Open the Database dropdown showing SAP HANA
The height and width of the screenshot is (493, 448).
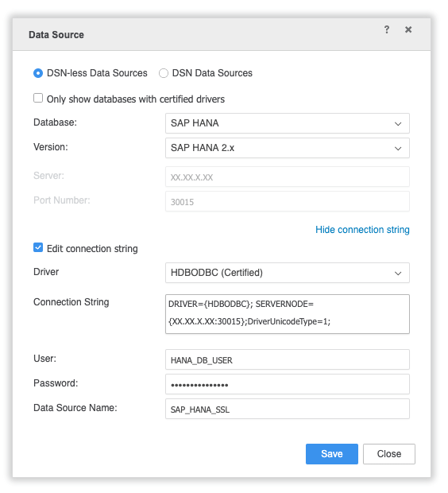pyautogui.click(x=287, y=123)
